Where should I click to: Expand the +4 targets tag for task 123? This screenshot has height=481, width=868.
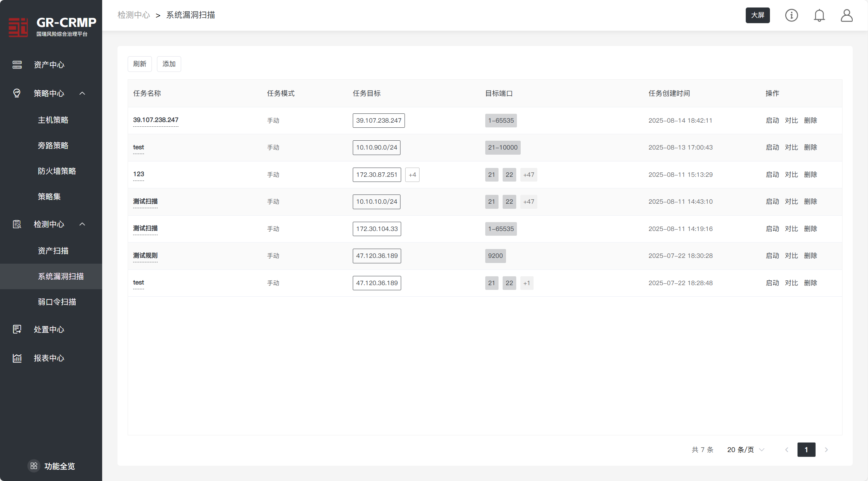(412, 175)
